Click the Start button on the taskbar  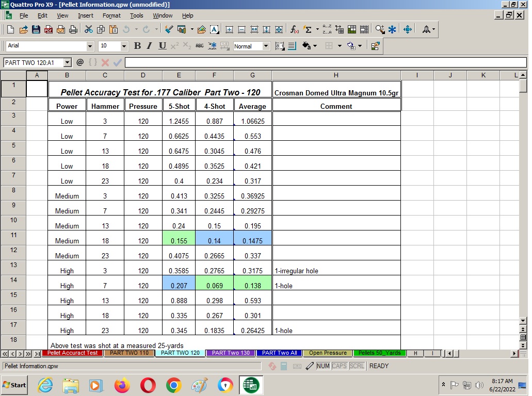[14, 385]
